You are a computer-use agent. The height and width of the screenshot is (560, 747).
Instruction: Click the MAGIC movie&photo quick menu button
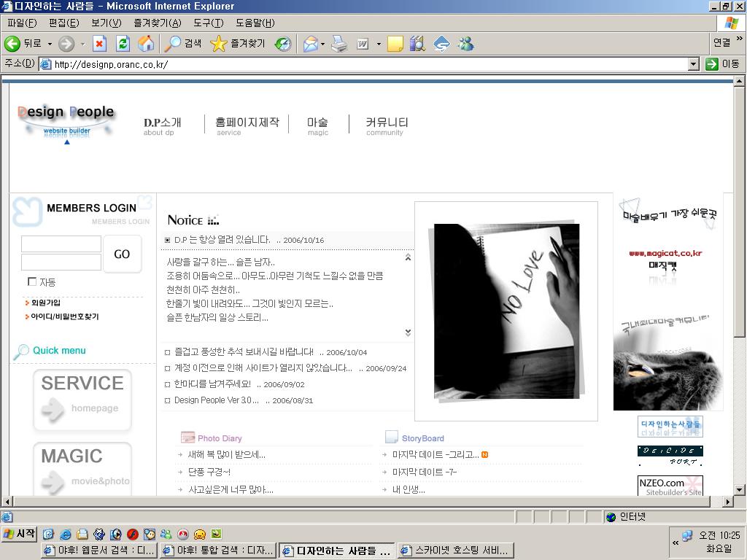click(x=82, y=469)
